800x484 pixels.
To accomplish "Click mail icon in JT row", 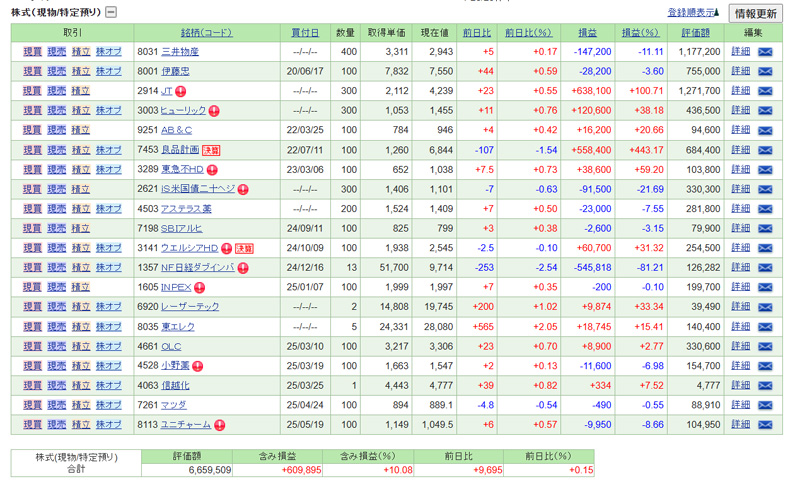I will tap(765, 91).
